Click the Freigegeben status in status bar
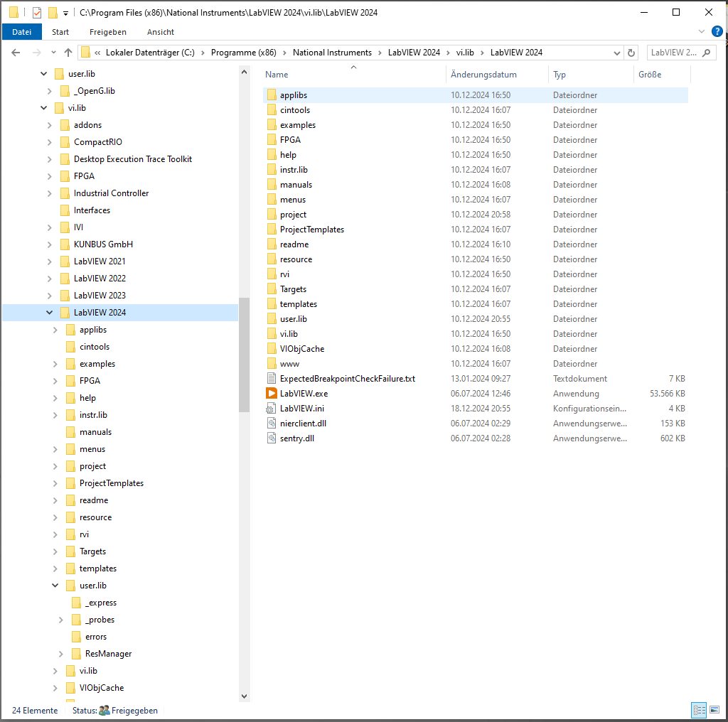Viewport: 728px width, 722px height. [129, 711]
